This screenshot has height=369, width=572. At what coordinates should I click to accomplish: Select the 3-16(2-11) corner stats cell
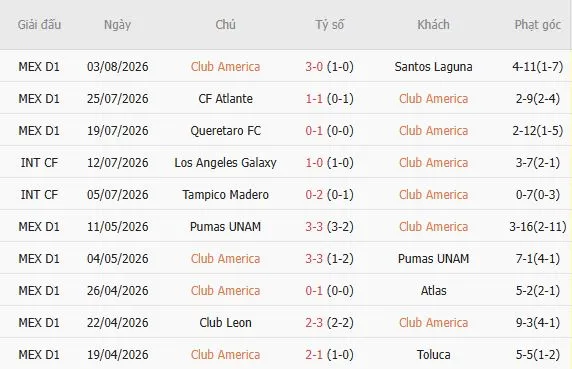point(537,227)
